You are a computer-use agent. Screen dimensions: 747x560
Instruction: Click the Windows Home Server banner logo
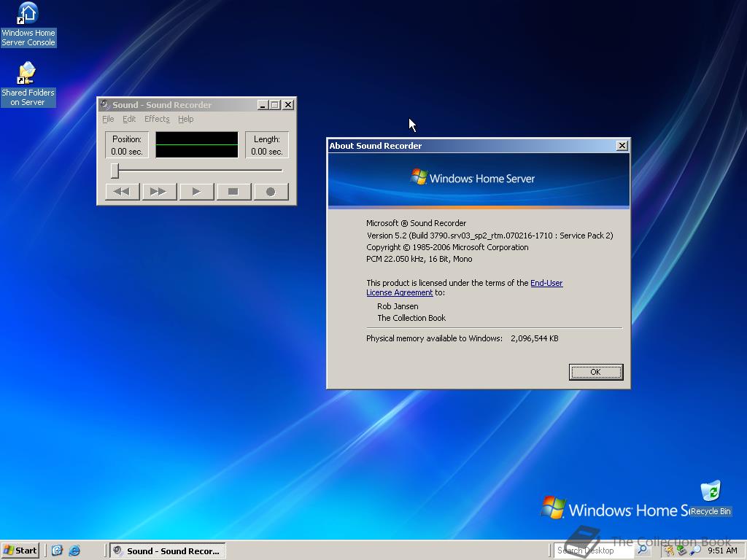point(473,178)
